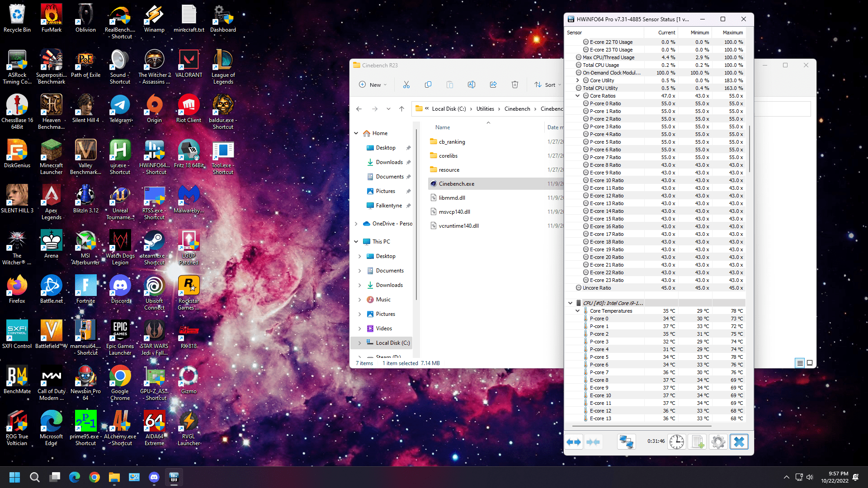Open the Superposition Benchmark desktop icon
The image size is (868, 488).
[x=51, y=66]
